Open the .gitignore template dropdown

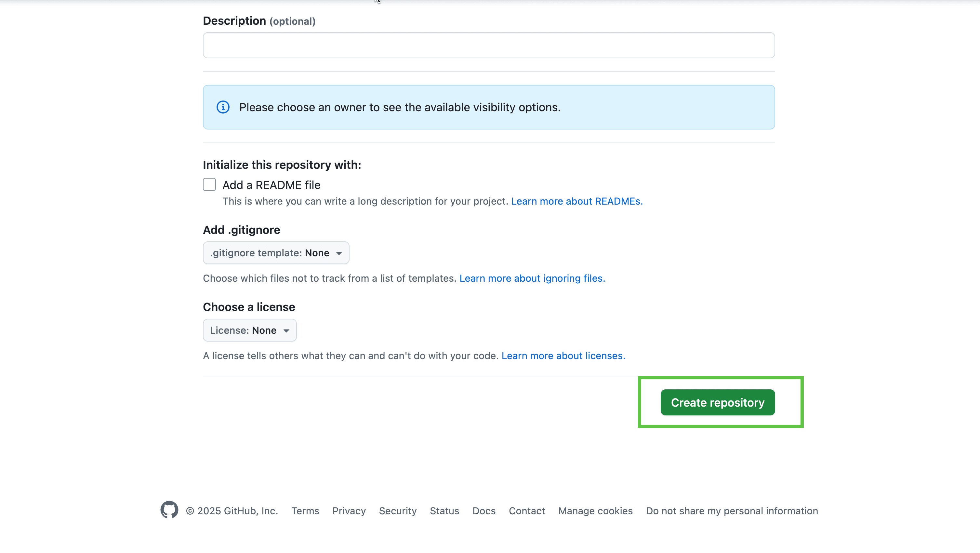pyautogui.click(x=276, y=253)
